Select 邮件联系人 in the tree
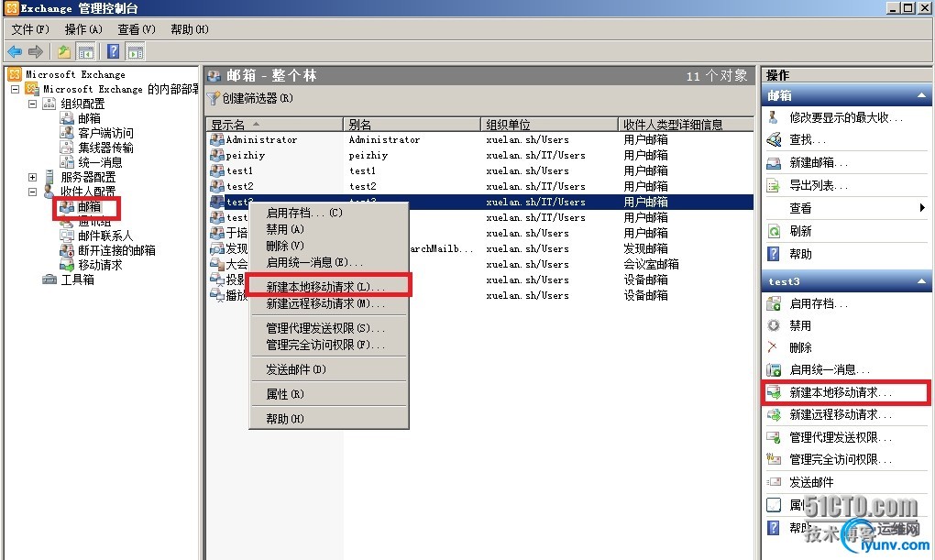The height and width of the screenshot is (560, 935). tap(105, 236)
